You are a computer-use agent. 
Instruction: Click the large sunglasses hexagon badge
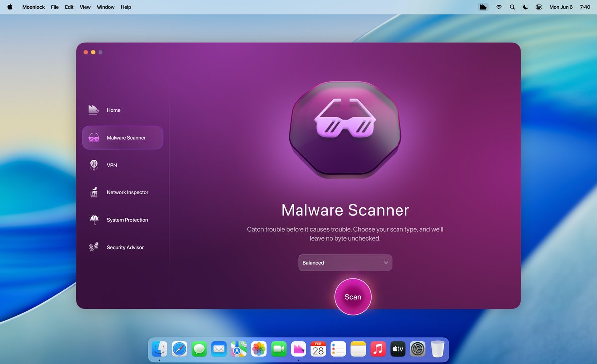coord(345,129)
